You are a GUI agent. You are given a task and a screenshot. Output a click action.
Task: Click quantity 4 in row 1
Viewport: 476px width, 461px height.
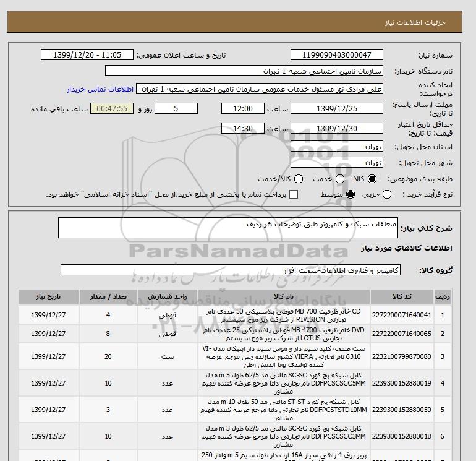108,315
